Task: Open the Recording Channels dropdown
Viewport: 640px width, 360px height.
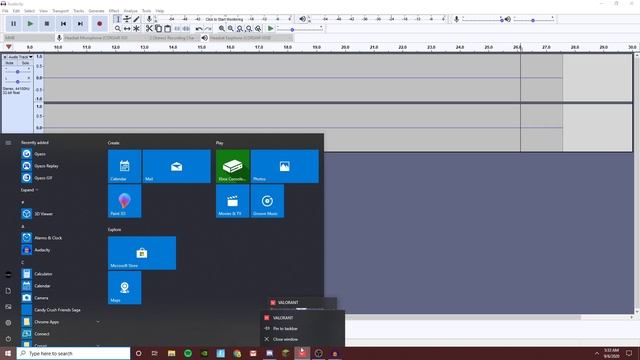Action: pos(173,38)
